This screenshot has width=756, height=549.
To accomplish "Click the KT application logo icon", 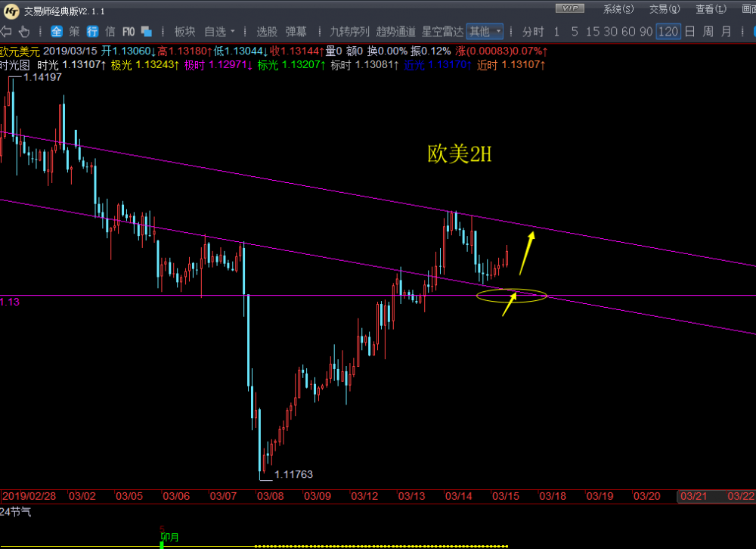I will (11, 11).
